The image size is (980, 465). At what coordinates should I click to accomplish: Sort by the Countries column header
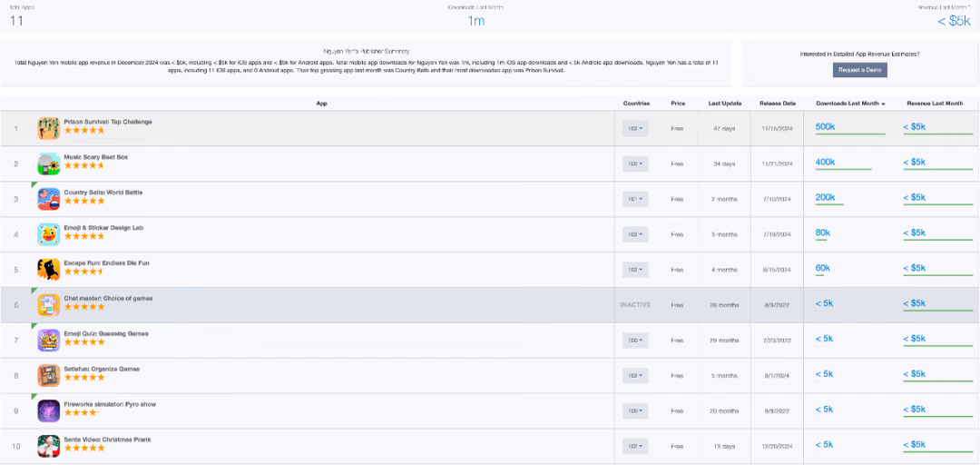point(636,104)
